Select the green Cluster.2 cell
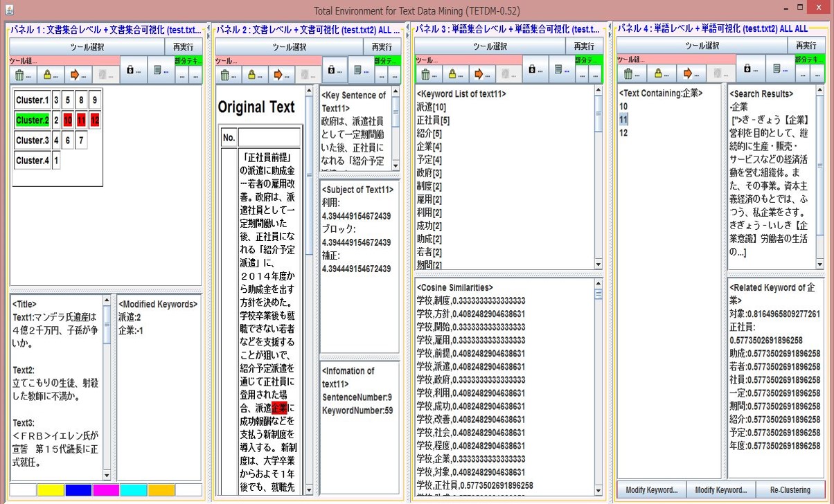The image size is (834, 504). click(33, 120)
